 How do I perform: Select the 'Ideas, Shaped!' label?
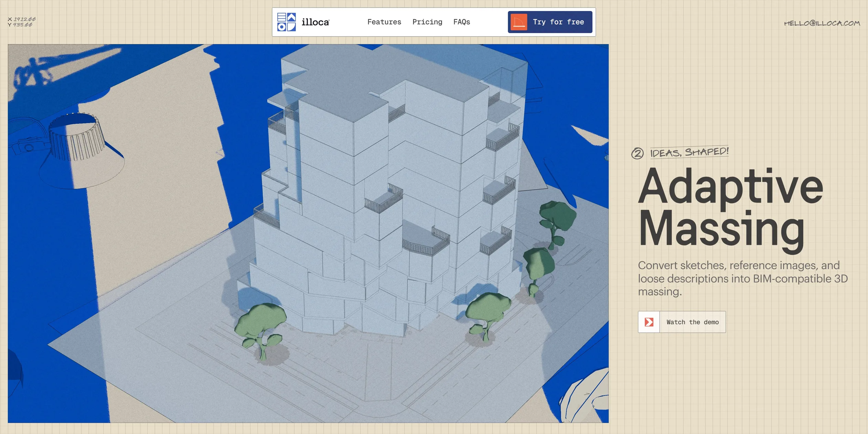click(x=689, y=152)
